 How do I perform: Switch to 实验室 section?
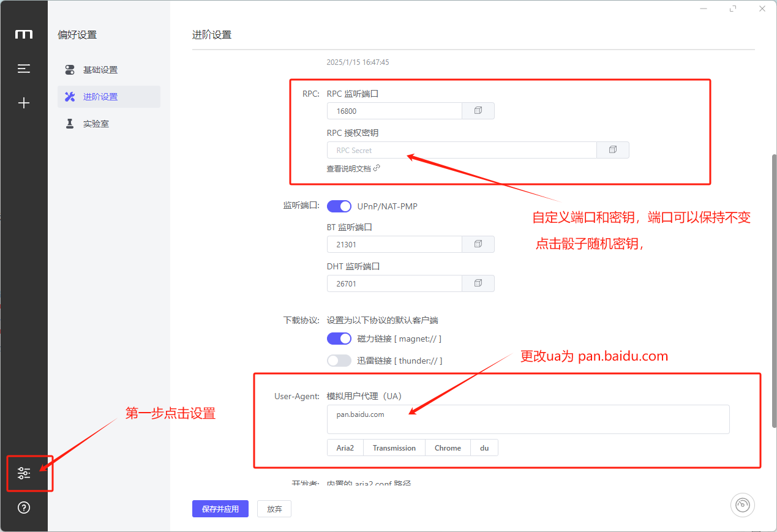click(96, 124)
